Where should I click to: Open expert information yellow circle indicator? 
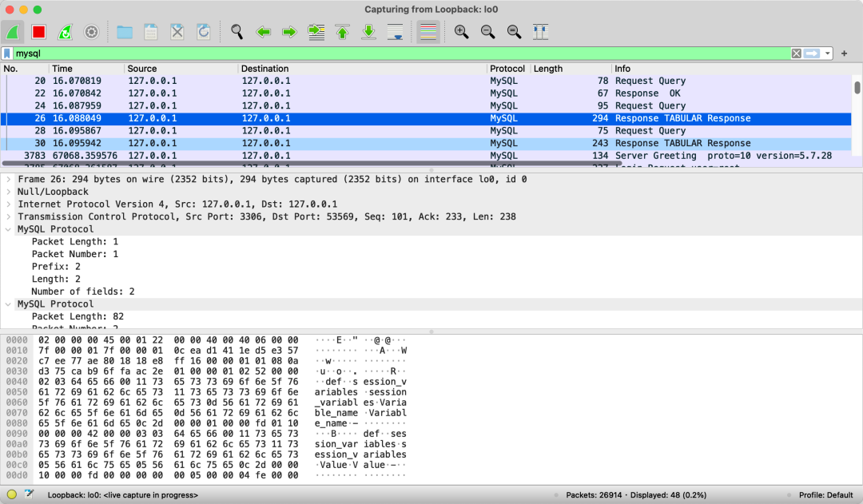[x=11, y=494]
